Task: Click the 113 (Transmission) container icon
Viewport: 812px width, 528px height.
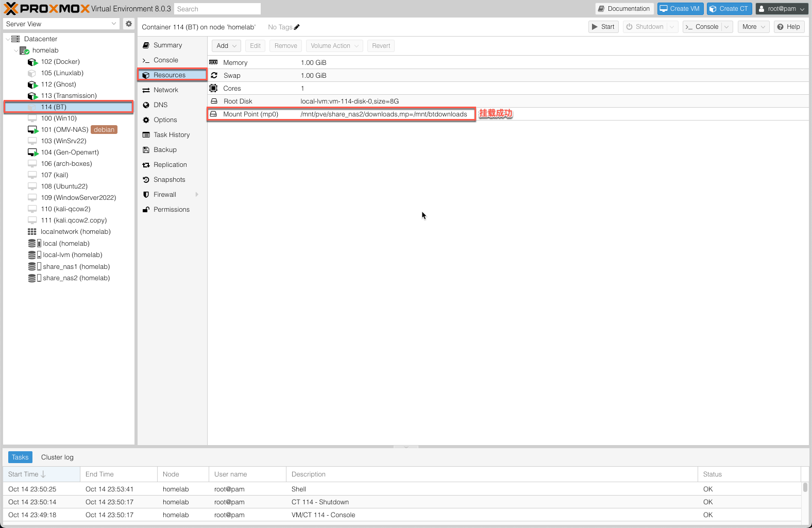Action: 32,96
